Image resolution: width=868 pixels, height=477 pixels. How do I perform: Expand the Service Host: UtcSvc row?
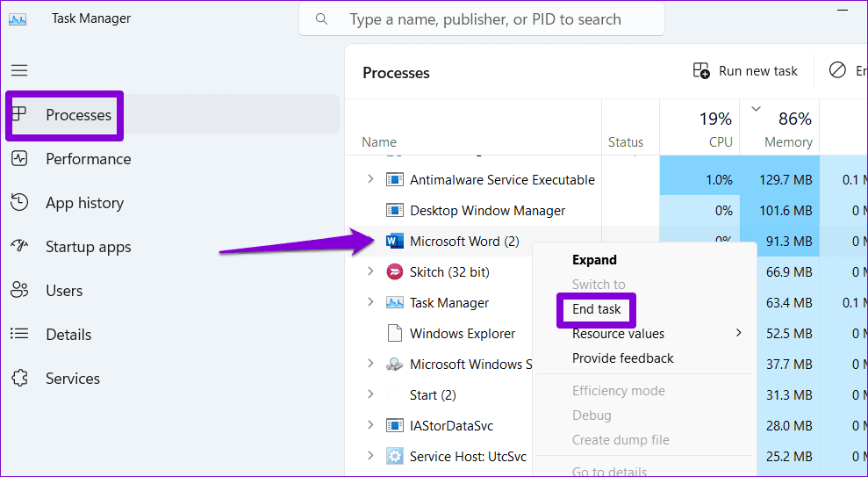(x=371, y=456)
